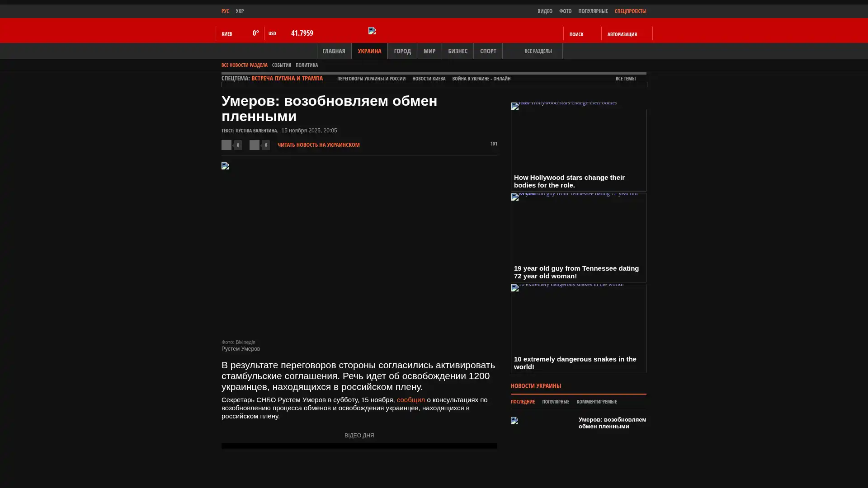
Task: Switch language to РУС
Action: coord(225,11)
